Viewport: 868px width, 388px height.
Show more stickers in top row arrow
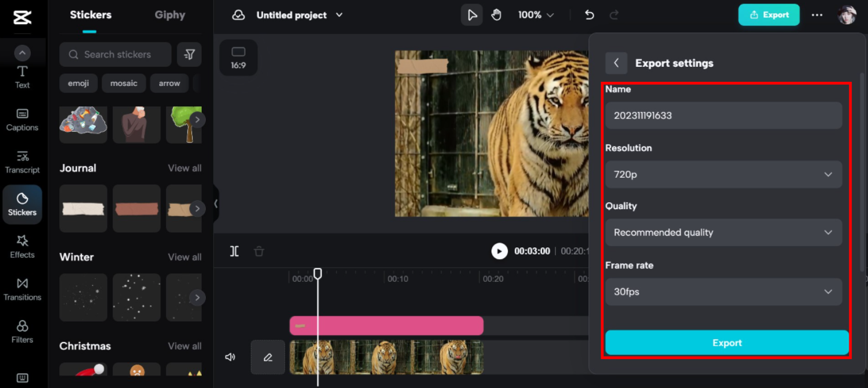click(198, 120)
